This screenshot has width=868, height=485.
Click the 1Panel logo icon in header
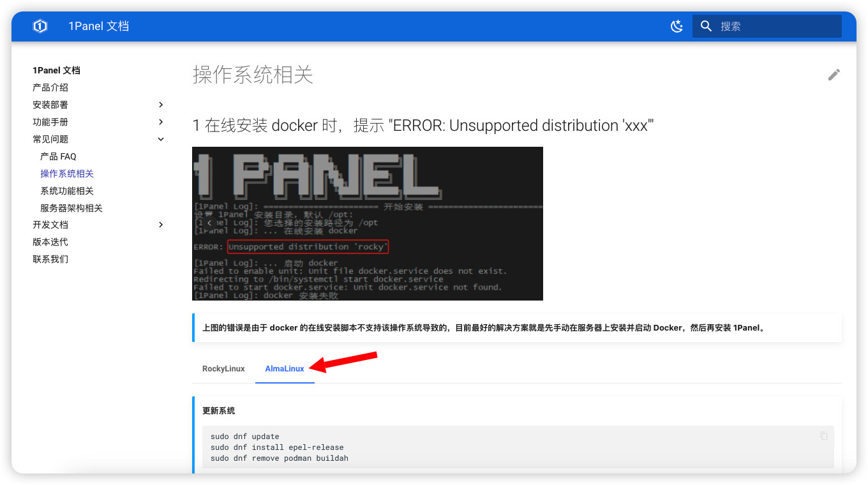click(x=40, y=26)
